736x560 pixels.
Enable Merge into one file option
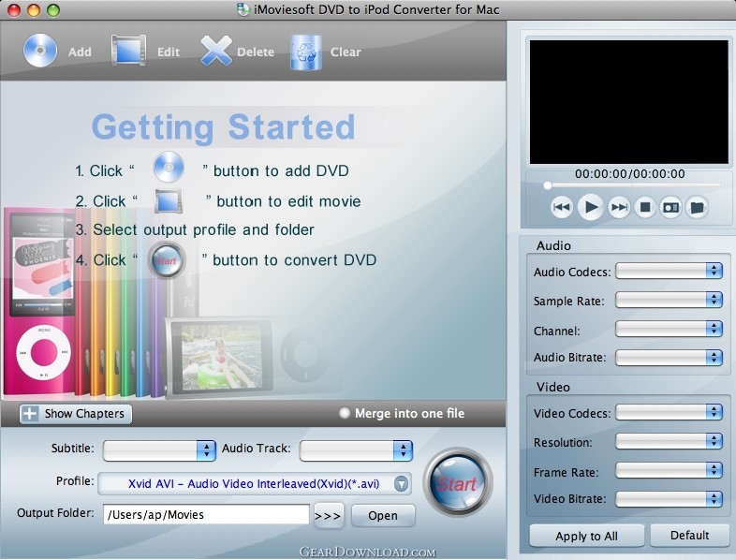[345, 413]
